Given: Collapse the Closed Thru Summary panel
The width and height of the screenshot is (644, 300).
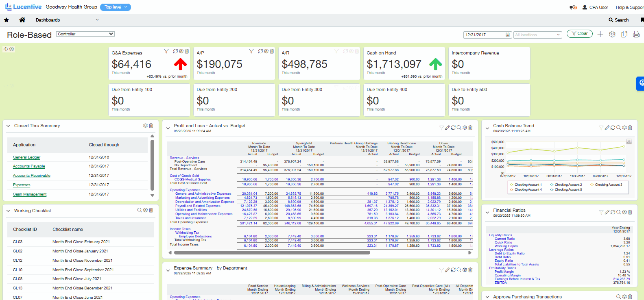Looking at the screenshot, I should [x=8, y=126].
